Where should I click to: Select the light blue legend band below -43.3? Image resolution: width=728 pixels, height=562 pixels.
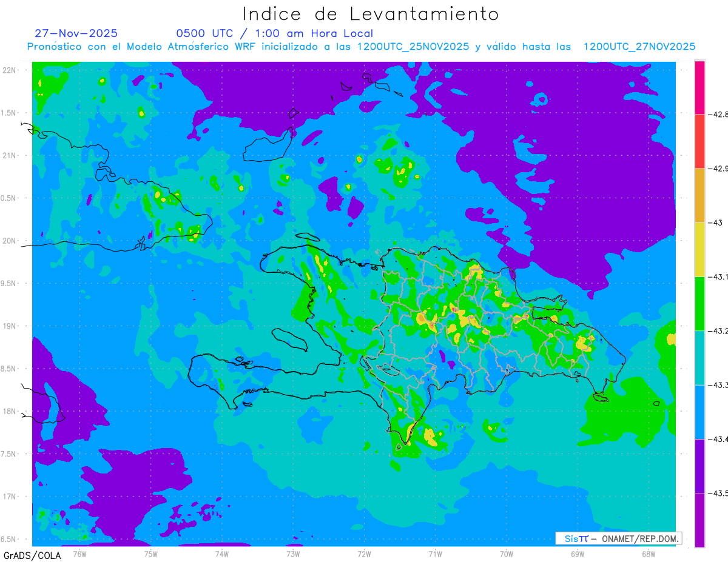pyautogui.click(x=699, y=412)
